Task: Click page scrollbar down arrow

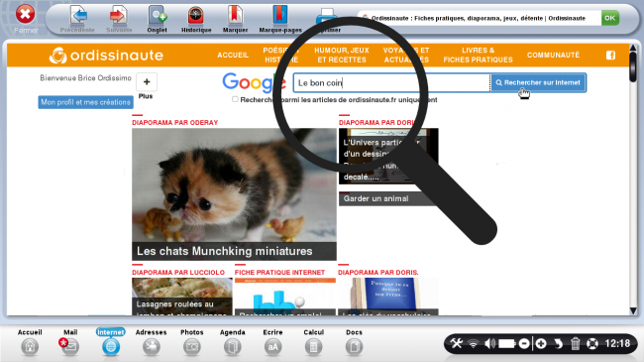Action: 633,310
